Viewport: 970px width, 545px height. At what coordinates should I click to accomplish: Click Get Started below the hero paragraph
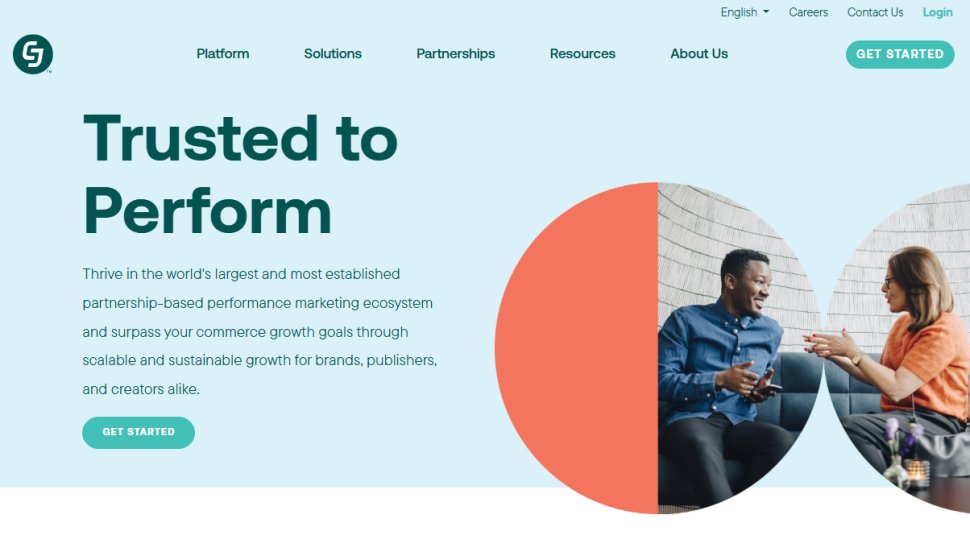coord(138,432)
